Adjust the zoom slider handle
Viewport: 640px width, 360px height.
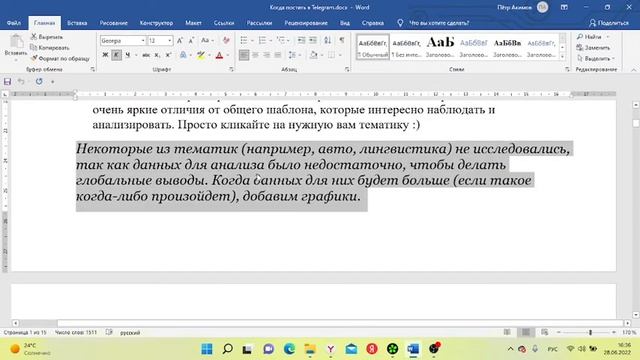[590, 332]
